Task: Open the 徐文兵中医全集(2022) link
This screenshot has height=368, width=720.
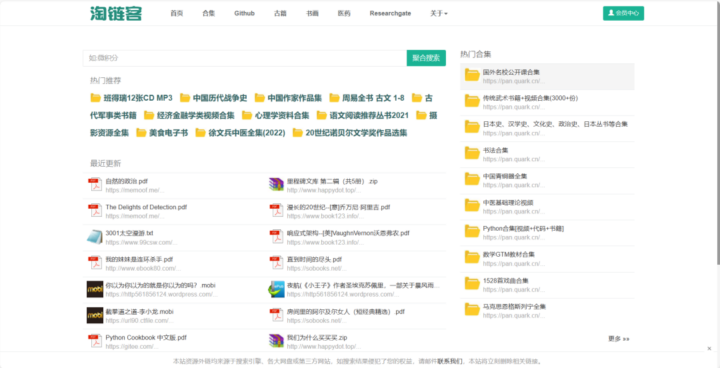Action: pyautogui.click(x=247, y=133)
